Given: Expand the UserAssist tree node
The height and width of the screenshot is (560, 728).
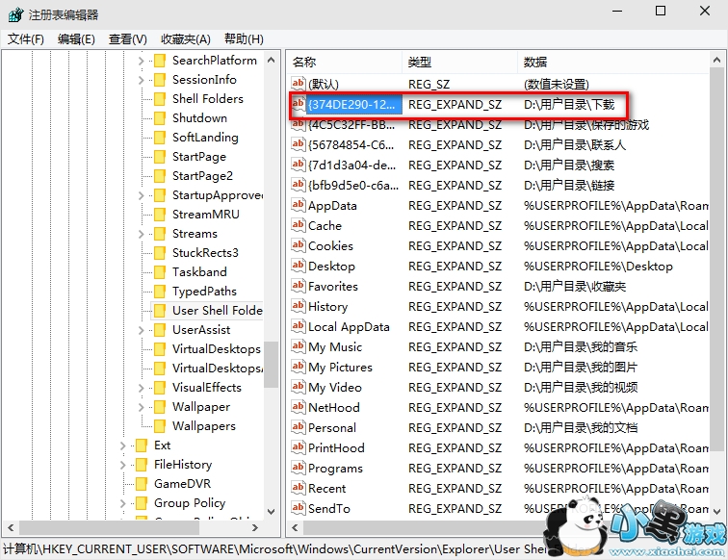Looking at the screenshot, I should [142, 330].
